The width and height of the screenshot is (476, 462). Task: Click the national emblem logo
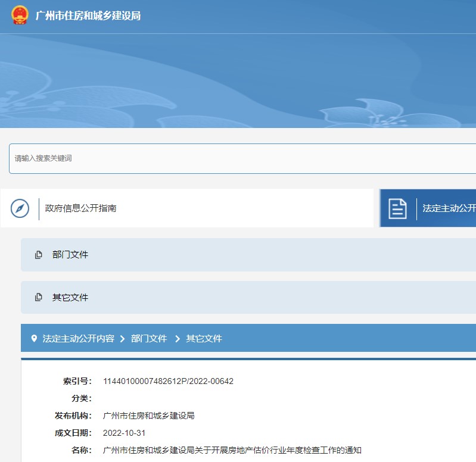point(20,15)
